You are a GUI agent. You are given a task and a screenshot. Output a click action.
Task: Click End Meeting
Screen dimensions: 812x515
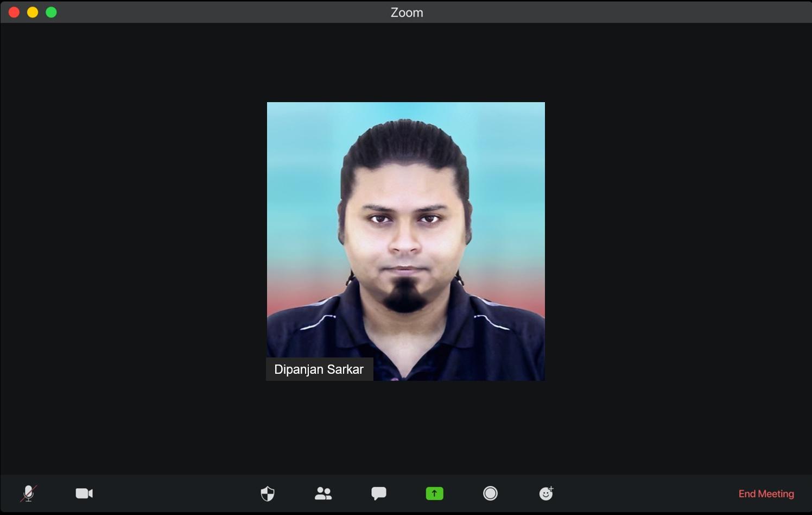(766, 494)
